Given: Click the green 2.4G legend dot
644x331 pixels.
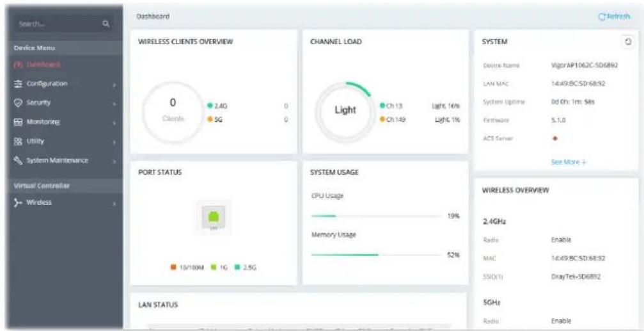Looking at the screenshot, I should 210,106.
